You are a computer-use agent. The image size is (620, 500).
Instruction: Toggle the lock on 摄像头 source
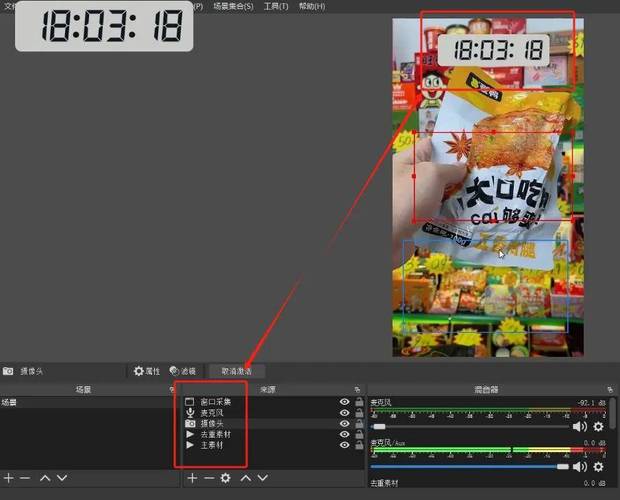point(359,423)
